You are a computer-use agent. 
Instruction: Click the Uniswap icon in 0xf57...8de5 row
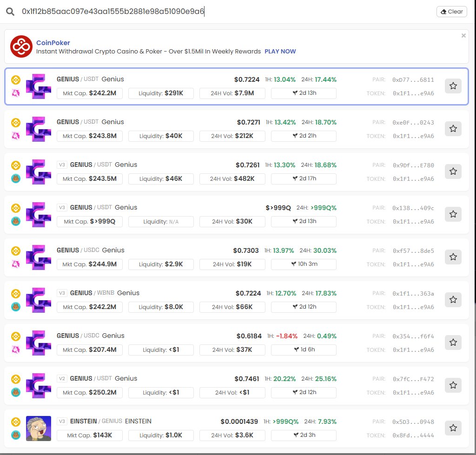pos(16,264)
